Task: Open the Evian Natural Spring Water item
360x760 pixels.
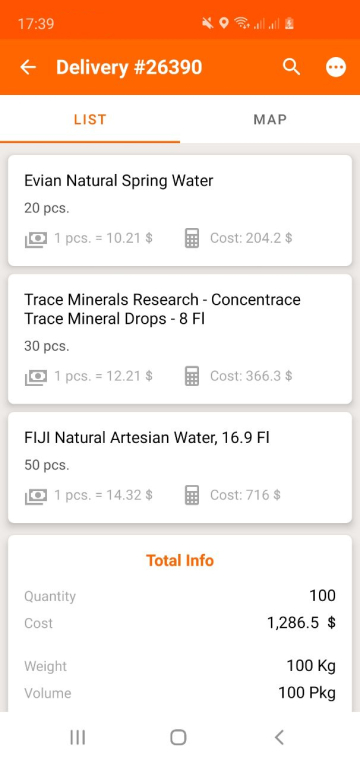Action: click(x=180, y=210)
